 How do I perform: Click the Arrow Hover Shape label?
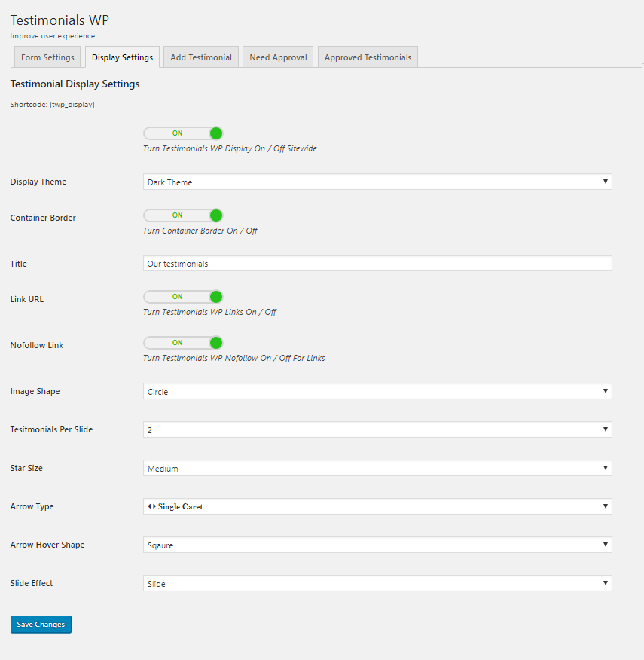coord(47,545)
